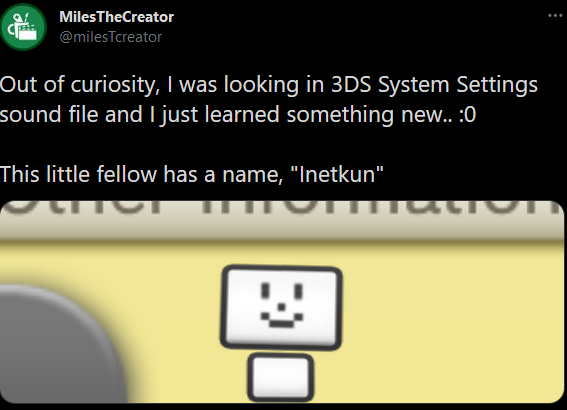Click the "3DS System Settings" text
Screen dimensions: 567x410
(x=434, y=85)
